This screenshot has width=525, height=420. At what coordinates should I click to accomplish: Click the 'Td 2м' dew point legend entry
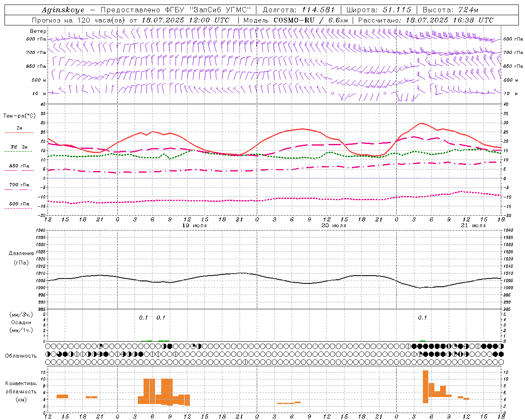pyautogui.click(x=19, y=147)
